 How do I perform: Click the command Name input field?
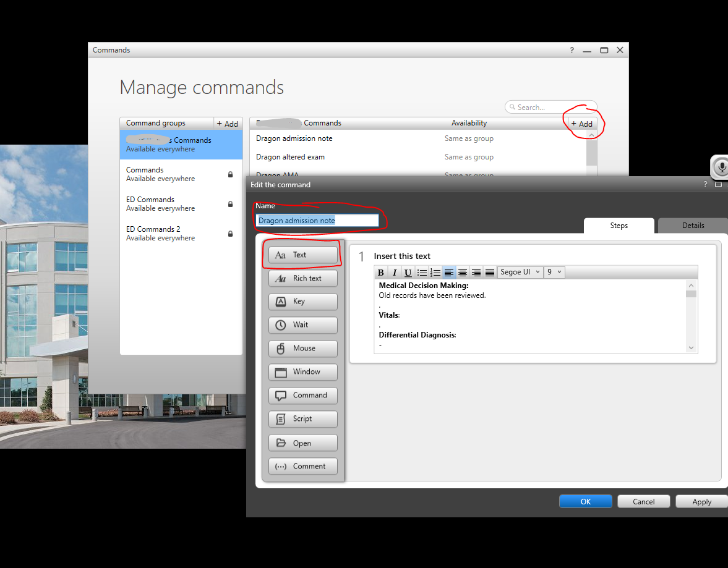pyautogui.click(x=317, y=221)
